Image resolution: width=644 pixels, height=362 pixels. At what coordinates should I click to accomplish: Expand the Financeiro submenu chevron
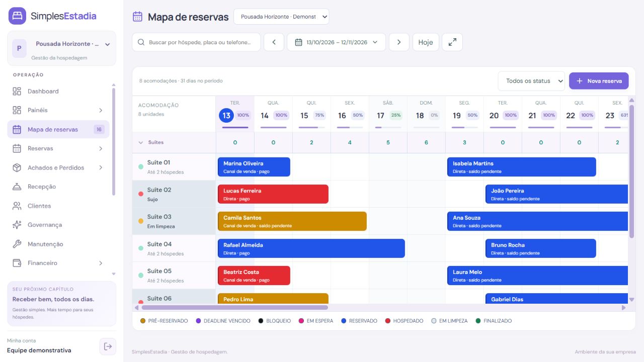[101, 263]
